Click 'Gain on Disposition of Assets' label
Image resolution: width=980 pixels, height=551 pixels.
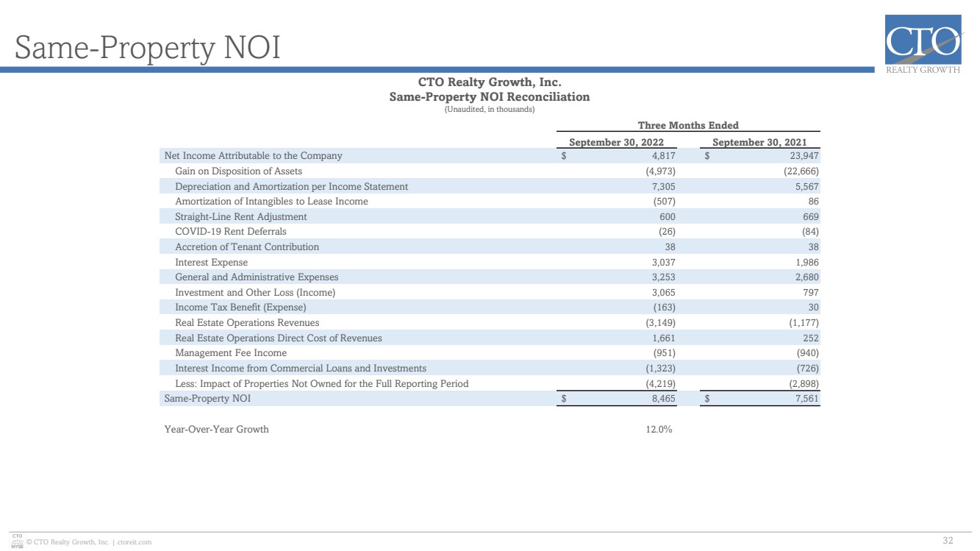[x=238, y=171]
